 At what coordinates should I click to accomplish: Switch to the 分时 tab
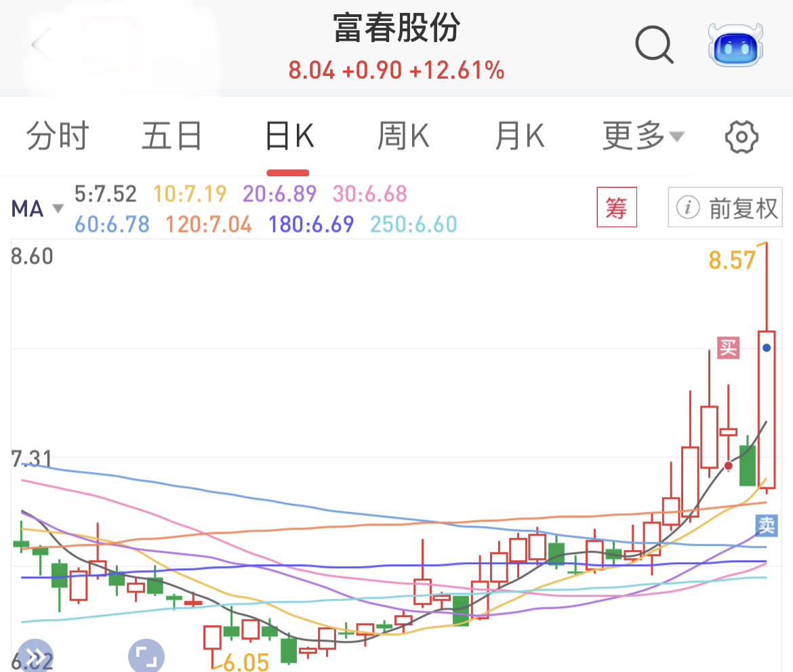click(x=58, y=137)
